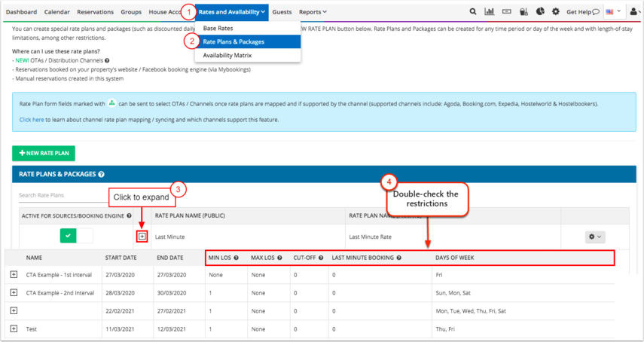This screenshot has width=644, height=342.
Task: Expand the CTA Example - 1st interval row
Action: click(14, 274)
